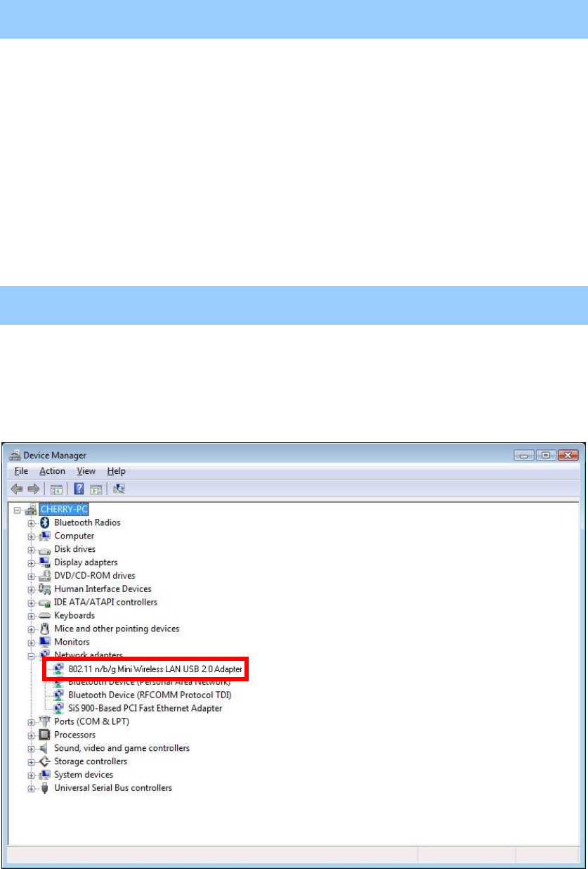Click the Keyboards category icon
Viewport: 588px width, 869px height.
45,616
